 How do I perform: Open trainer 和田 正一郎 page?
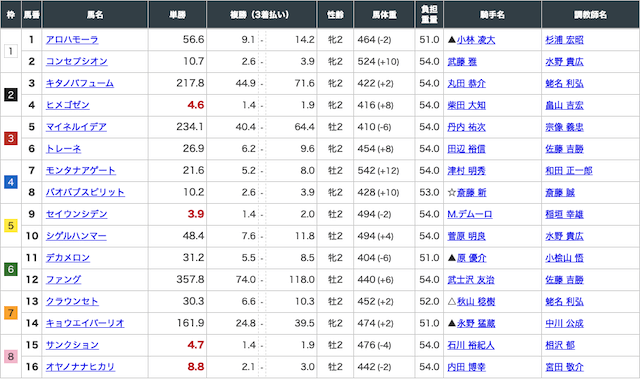click(569, 171)
